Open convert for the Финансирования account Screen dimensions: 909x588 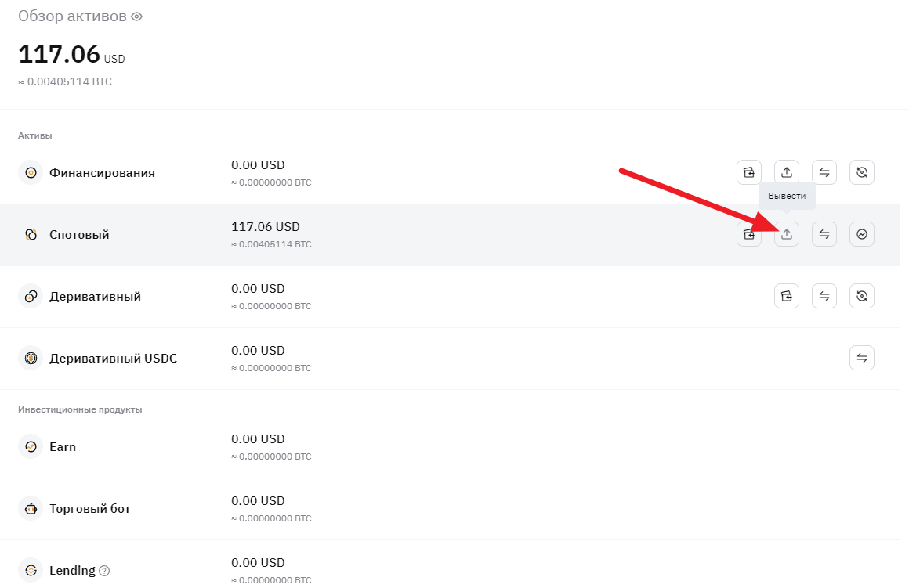click(862, 172)
